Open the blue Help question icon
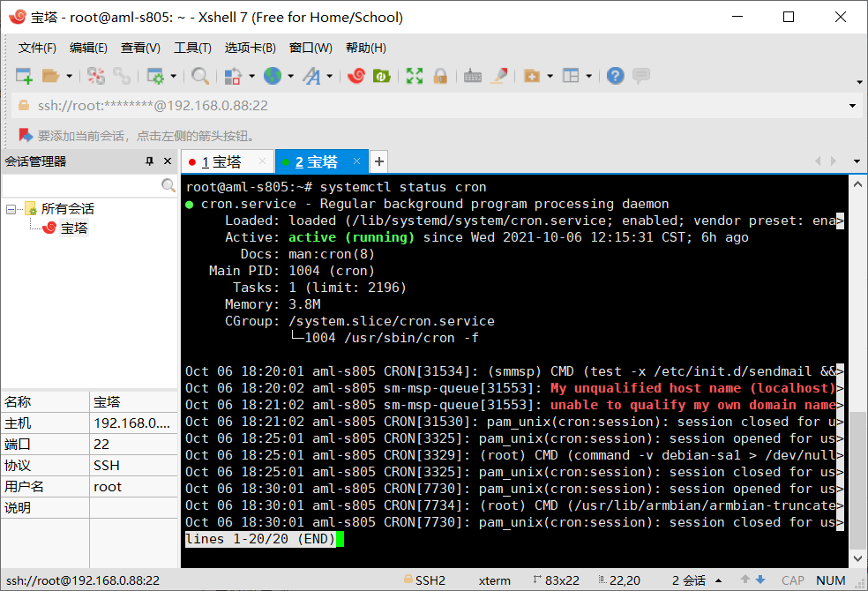 click(616, 76)
